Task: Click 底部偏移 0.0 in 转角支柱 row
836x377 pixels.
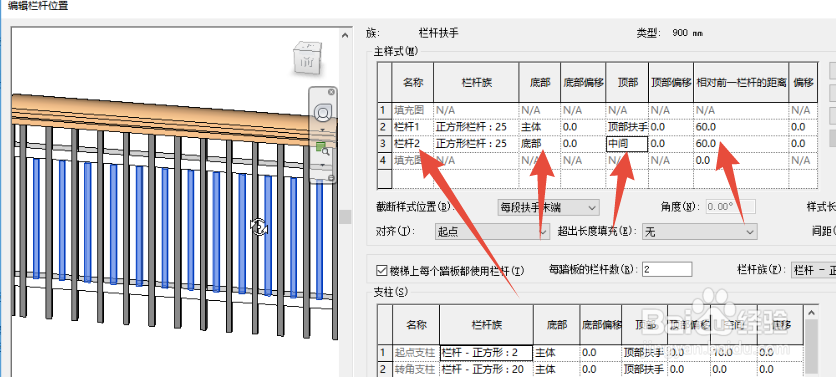Action: point(601,369)
